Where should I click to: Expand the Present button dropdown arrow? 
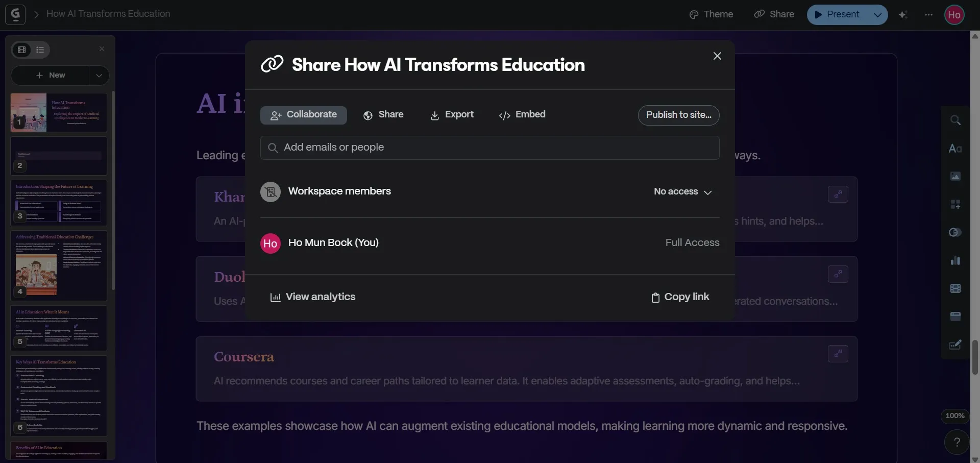pos(877,14)
